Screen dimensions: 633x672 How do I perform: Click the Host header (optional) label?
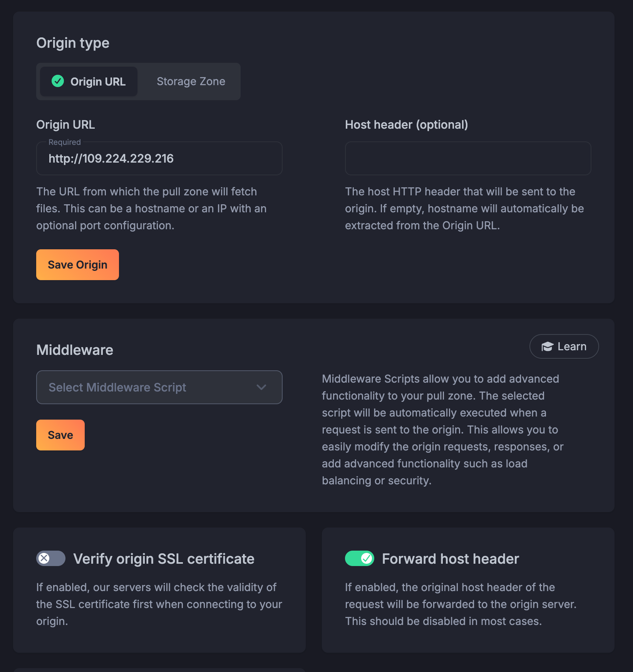tap(406, 124)
